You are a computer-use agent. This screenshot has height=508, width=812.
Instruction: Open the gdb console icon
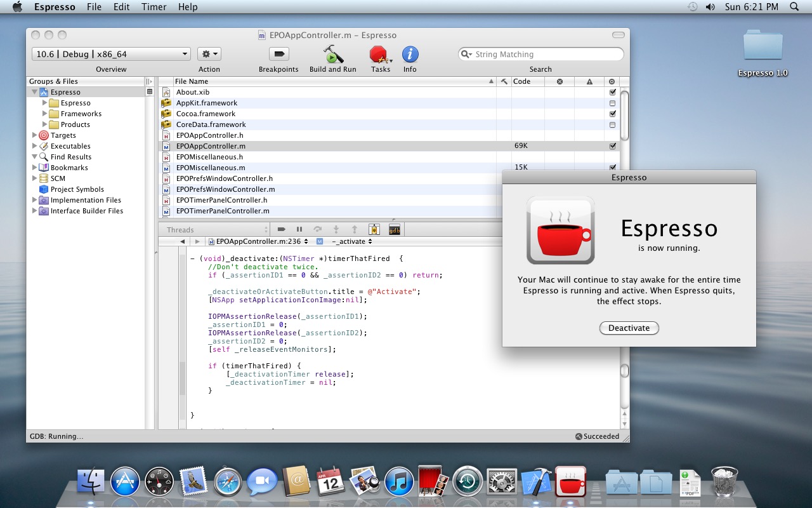click(x=394, y=230)
